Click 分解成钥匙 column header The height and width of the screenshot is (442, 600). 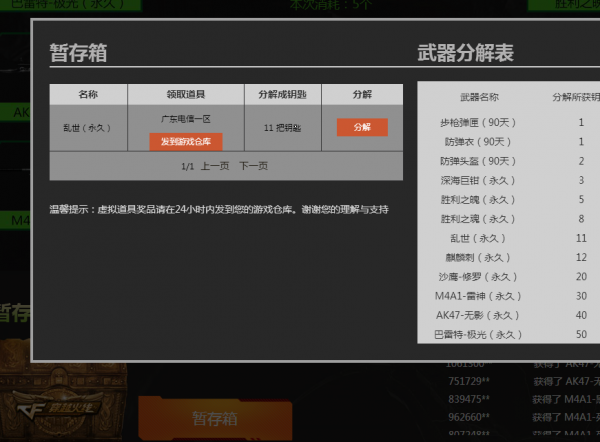click(282, 94)
